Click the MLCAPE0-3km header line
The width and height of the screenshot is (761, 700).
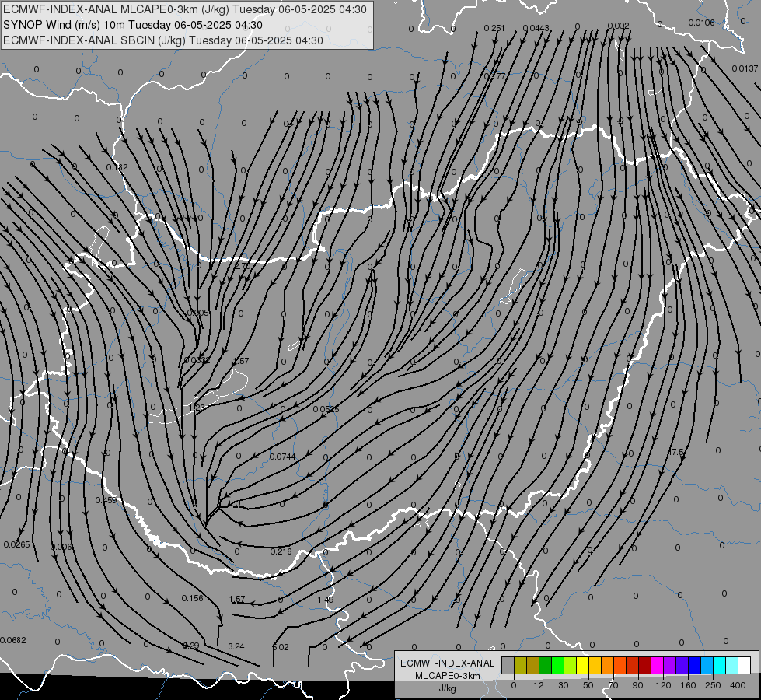click(185, 9)
